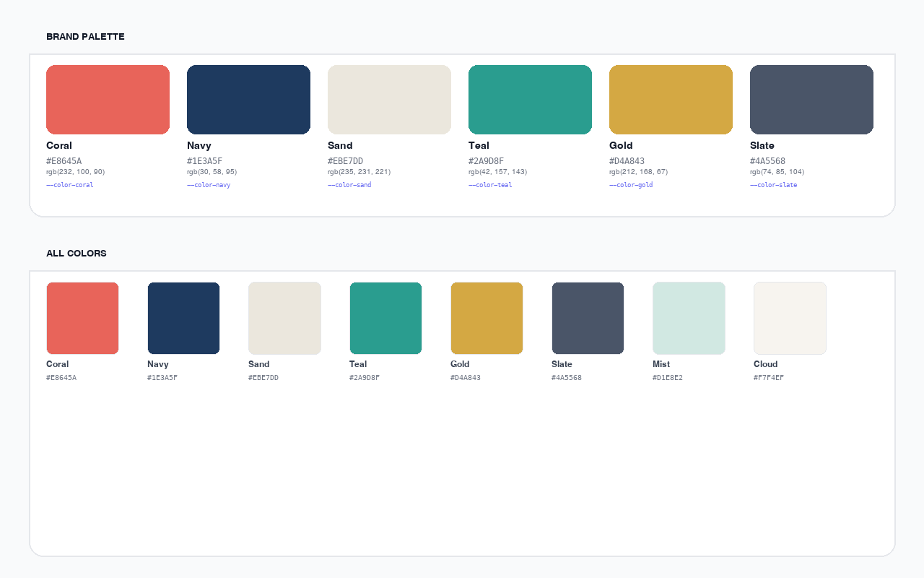924x578 pixels.
Task: Open the --color-teal variable link
Action: [490, 184]
